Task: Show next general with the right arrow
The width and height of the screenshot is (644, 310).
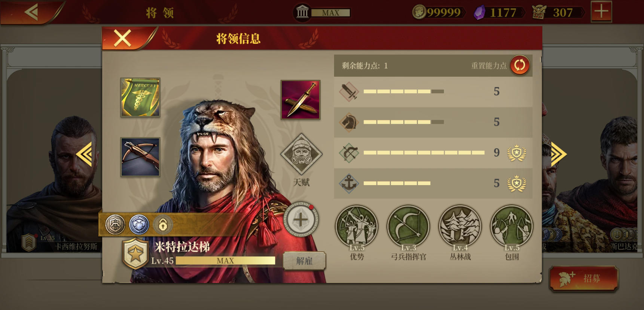Action: [558, 154]
